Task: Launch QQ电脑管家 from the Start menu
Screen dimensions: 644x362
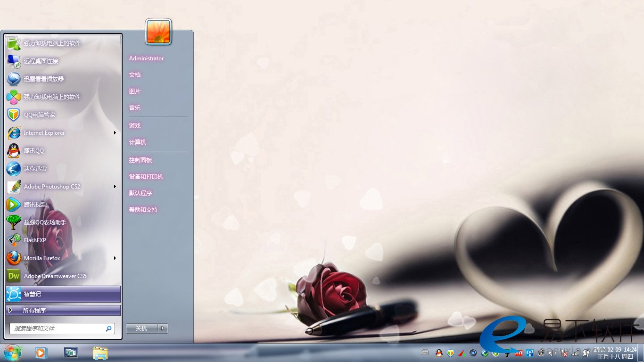Action: tap(63, 115)
